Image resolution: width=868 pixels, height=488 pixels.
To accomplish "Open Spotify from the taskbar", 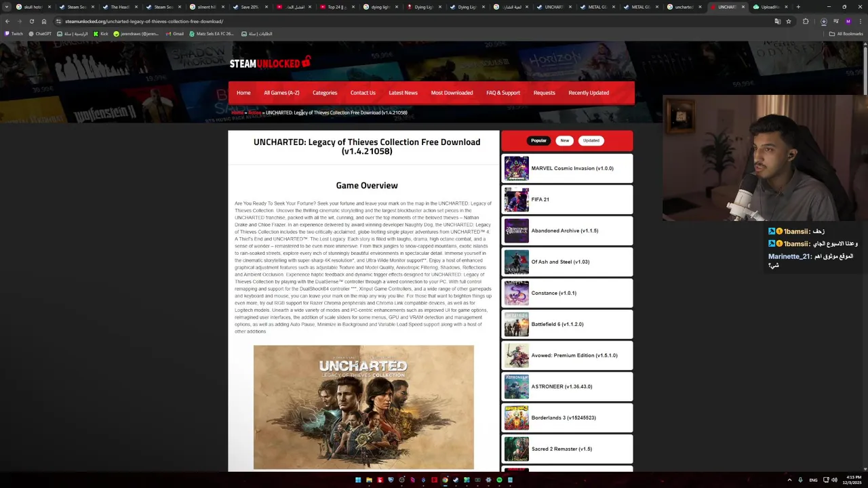I will click(499, 480).
